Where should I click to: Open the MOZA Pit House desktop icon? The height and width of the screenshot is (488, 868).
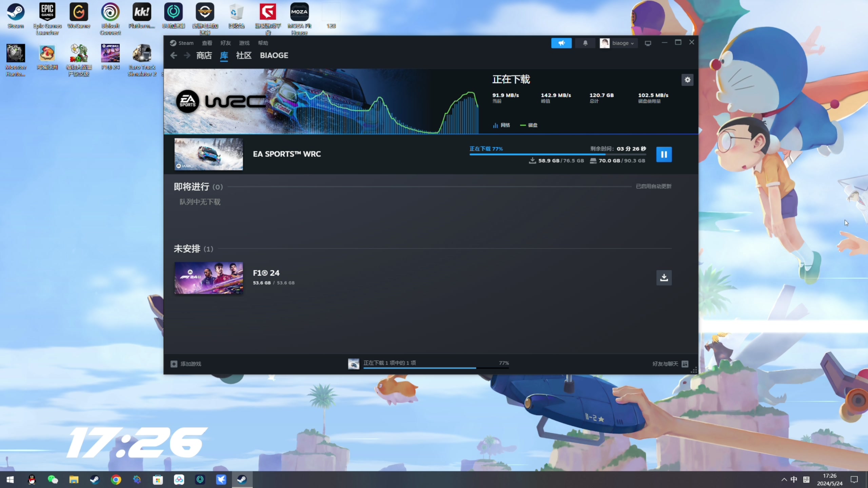[x=299, y=19]
